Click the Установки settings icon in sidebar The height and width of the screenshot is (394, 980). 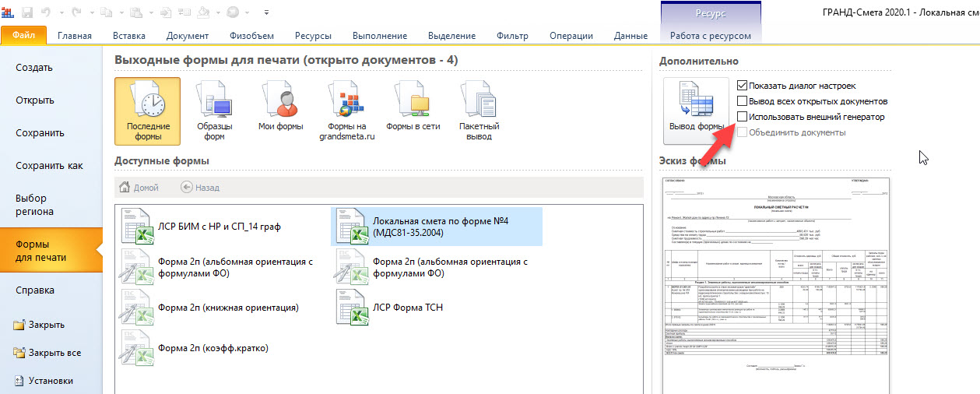pos(19,381)
